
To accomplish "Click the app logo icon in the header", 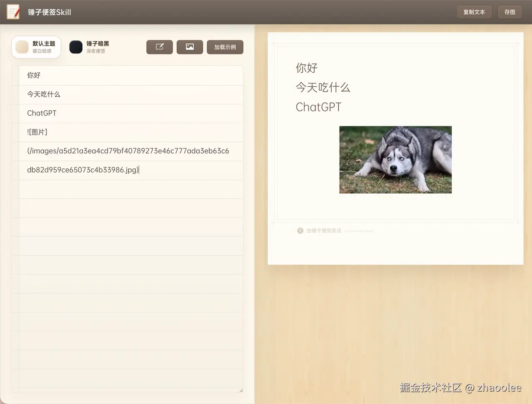I will (x=13, y=12).
